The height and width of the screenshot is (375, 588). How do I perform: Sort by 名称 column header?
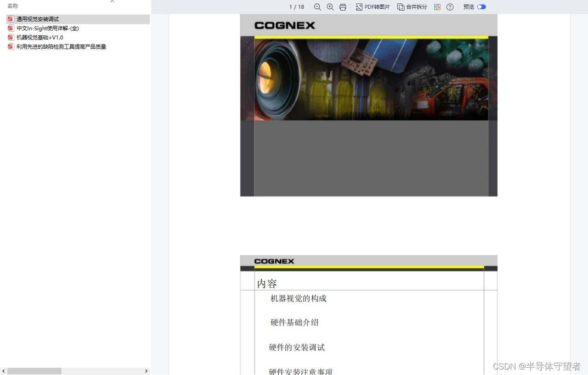click(13, 6)
